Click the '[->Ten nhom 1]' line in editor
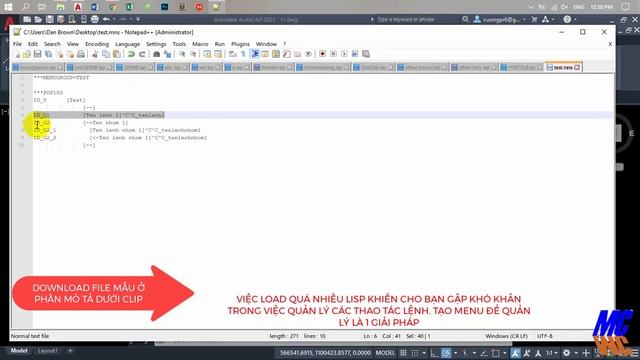The height and width of the screenshot is (360, 640). coord(106,122)
